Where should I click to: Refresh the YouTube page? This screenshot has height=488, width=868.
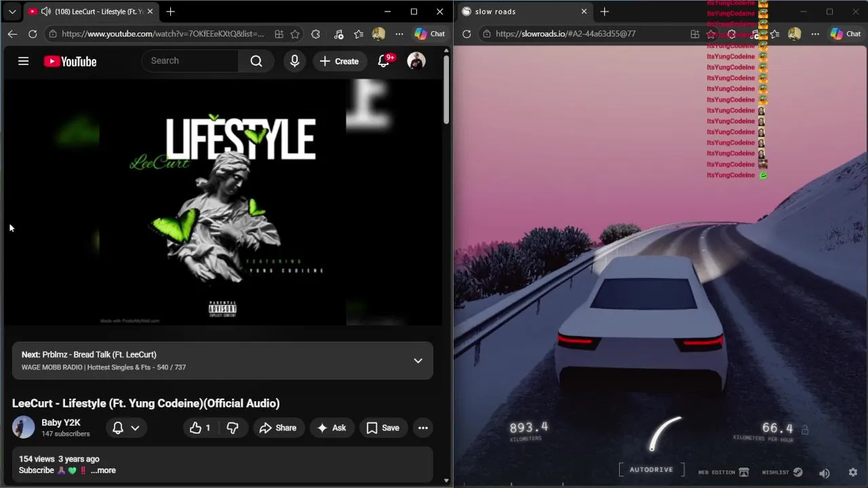(33, 34)
